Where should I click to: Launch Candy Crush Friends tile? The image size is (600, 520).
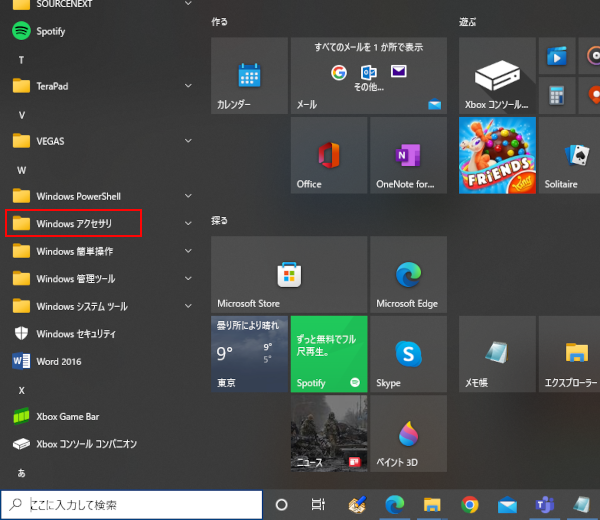click(x=497, y=155)
